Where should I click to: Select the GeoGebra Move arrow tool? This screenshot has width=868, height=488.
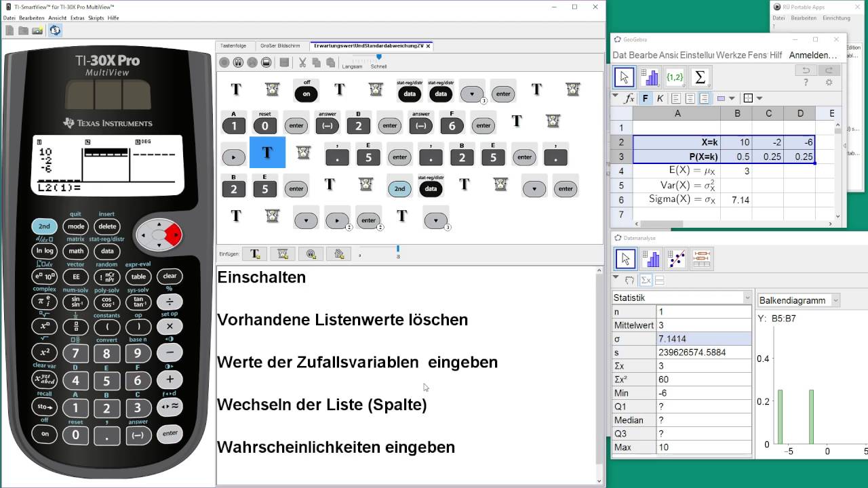coord(625,77)
